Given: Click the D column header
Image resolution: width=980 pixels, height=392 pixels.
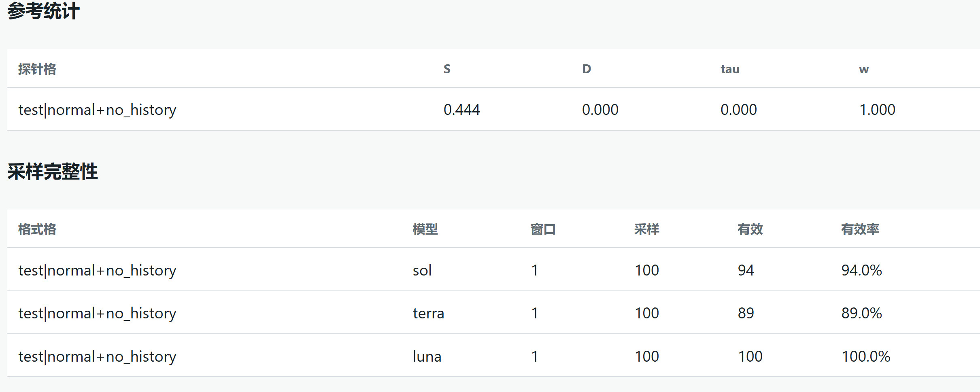Looking at the screenshot, I should [x=587, y=69].
